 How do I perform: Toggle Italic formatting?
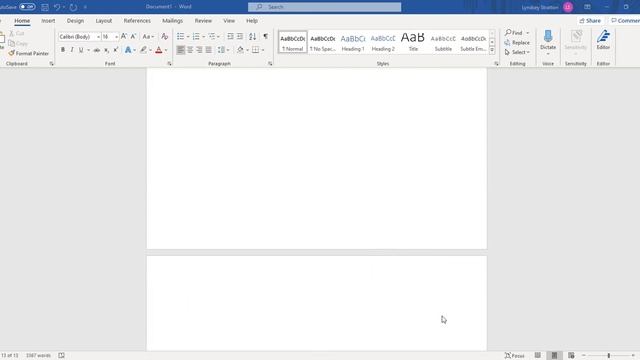[72, 50]
